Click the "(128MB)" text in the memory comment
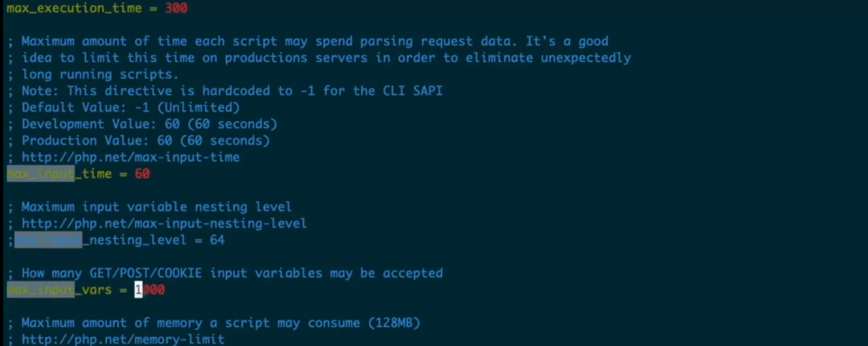Viewport: 868px width, 346px height. pos(394,322)
